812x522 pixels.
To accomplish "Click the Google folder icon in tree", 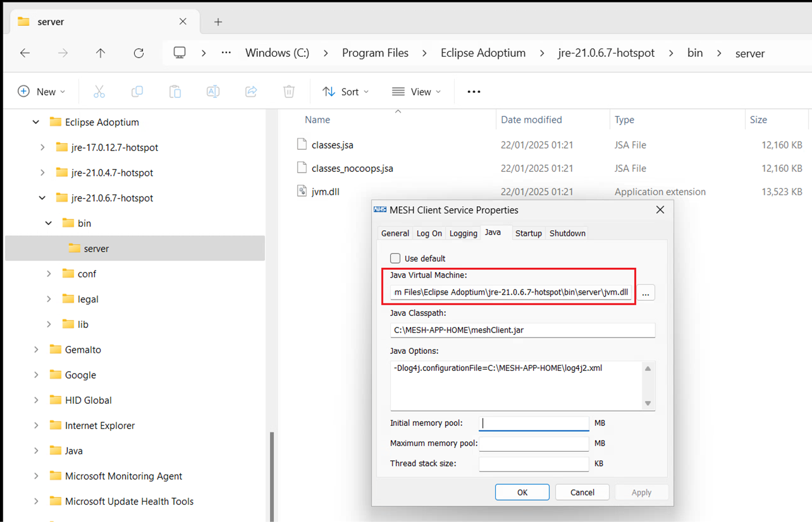I will (56, 375).
